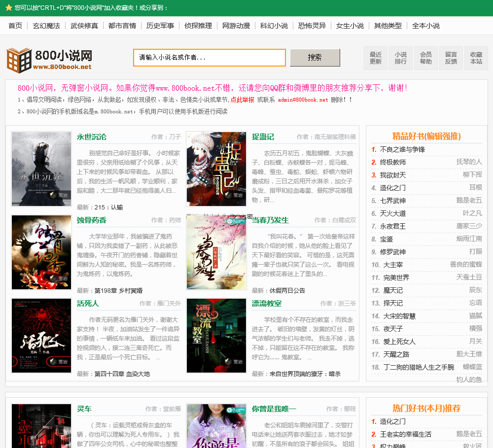Screen dimensions: 493x448
Task: Open the 捉蛊记 book cover
Action: tap(216, 169)
